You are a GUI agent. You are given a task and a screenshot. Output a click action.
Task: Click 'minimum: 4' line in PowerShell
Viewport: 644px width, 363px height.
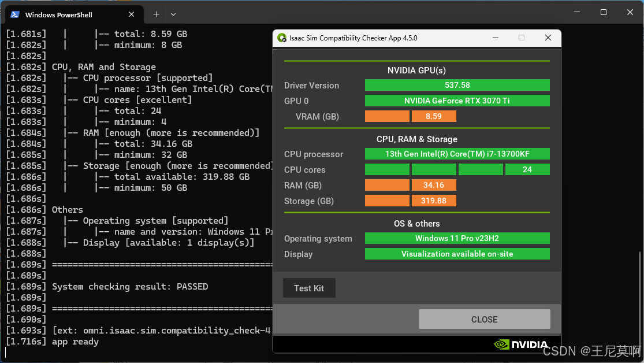point(140,122)
